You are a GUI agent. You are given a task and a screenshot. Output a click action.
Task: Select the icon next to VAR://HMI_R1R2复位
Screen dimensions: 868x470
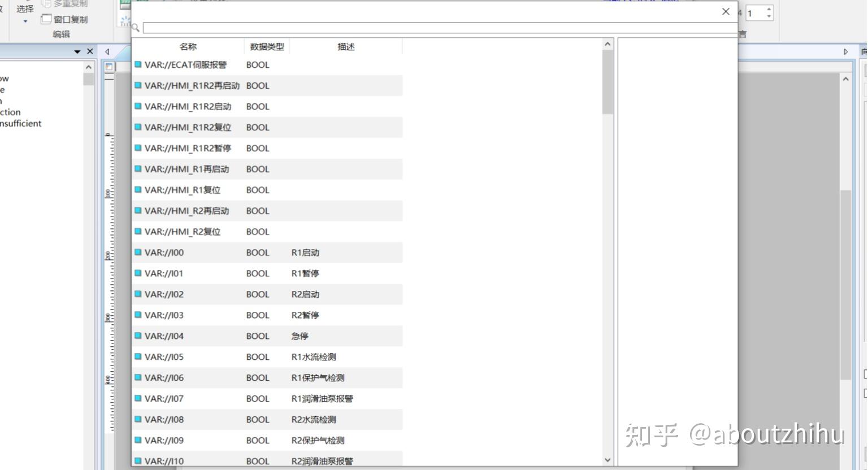137,127
